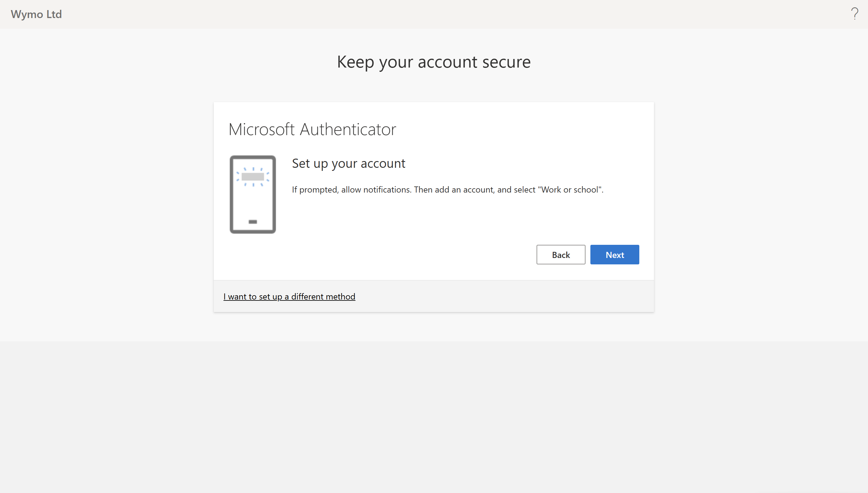
Task: Click the phone illustration image
Action: (x=253, y=200)
